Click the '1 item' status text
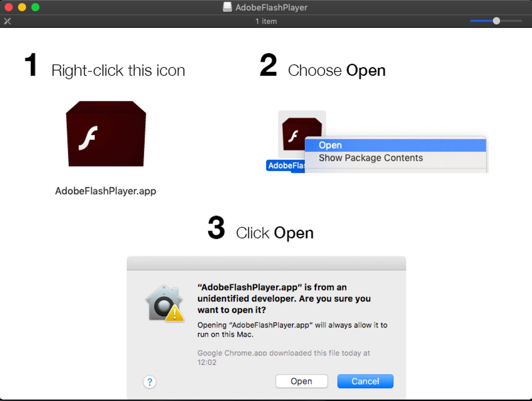This screenshot has height=401, width=532. 266,21
